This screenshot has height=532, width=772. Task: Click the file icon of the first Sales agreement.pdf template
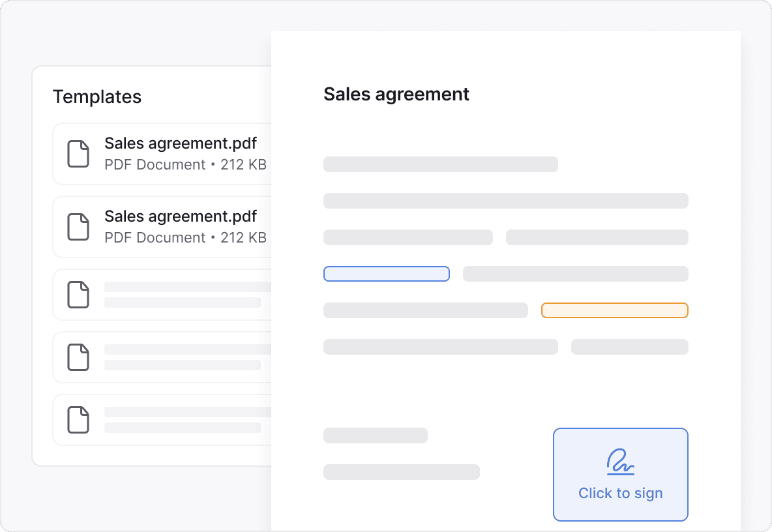point(78,154)
